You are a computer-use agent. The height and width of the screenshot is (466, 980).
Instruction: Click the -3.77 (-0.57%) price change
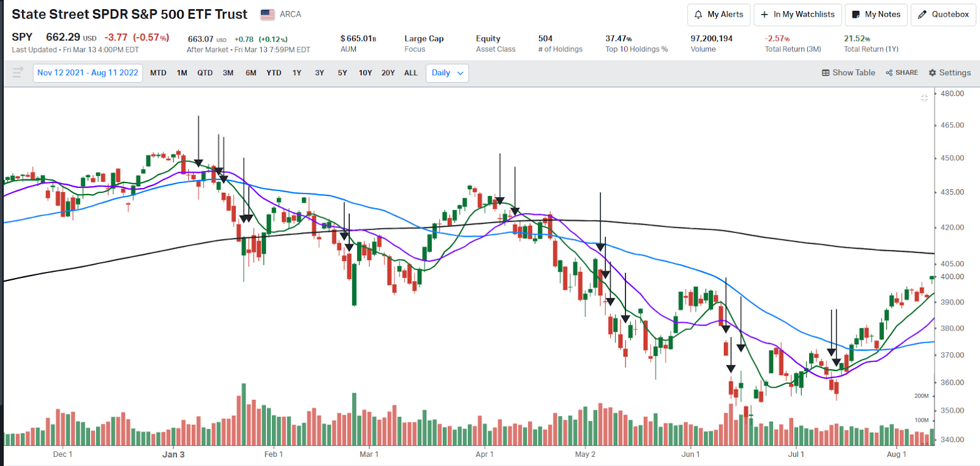pyautogui.click(x=137, y=37)
